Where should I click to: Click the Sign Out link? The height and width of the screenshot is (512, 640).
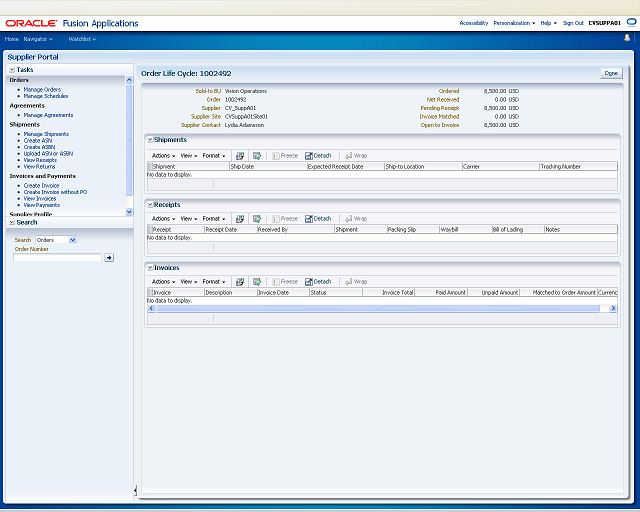(573, 23)
